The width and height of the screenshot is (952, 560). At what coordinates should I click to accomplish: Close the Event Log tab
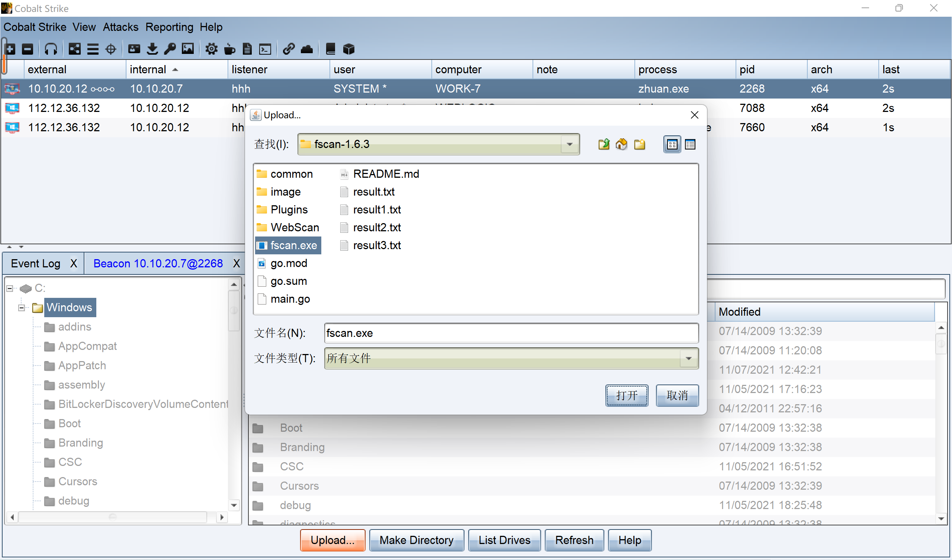pos(74,263)
